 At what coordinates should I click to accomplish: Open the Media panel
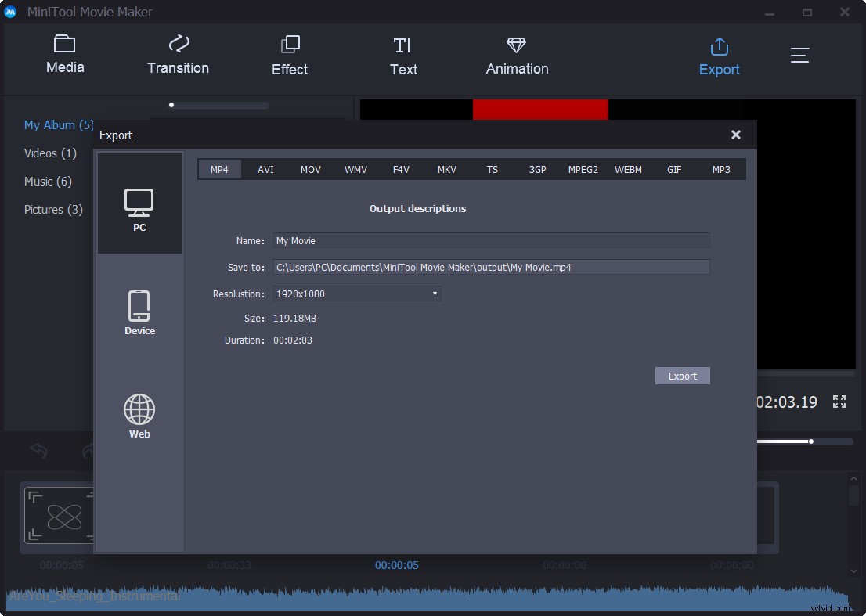pos(65,53)
